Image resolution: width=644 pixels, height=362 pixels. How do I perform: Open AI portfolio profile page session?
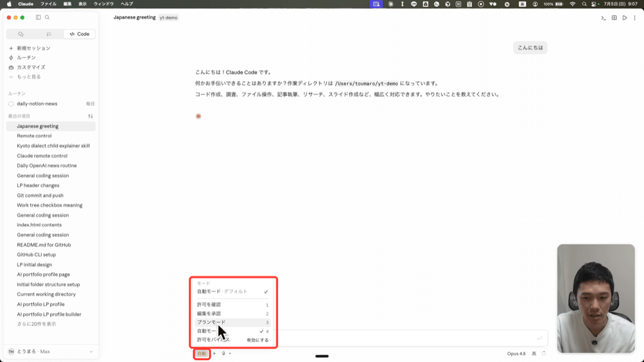51,274
